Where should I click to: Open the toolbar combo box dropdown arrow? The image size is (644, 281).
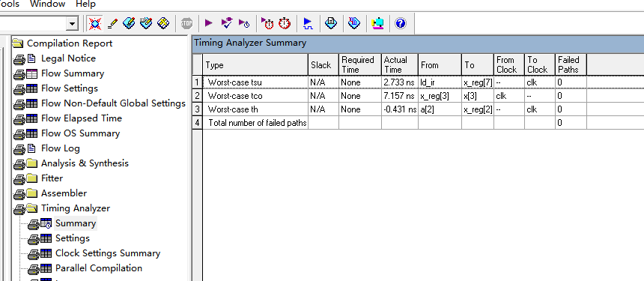73,24
